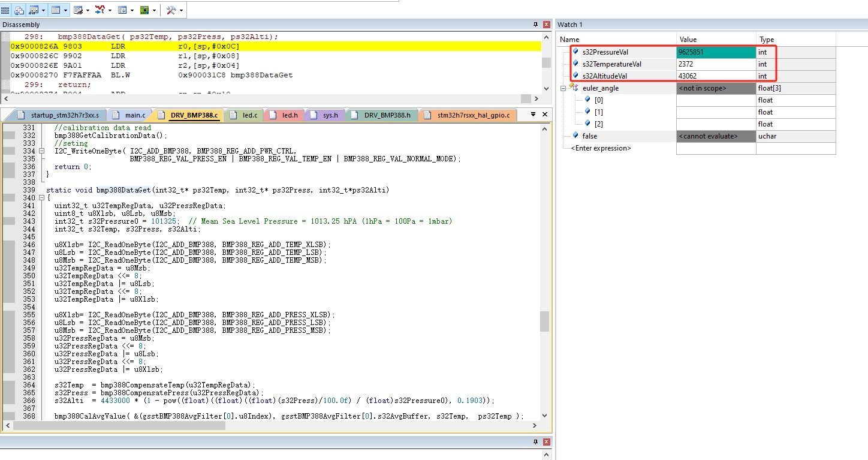Pin the empty bottom panel

[536, 442]
